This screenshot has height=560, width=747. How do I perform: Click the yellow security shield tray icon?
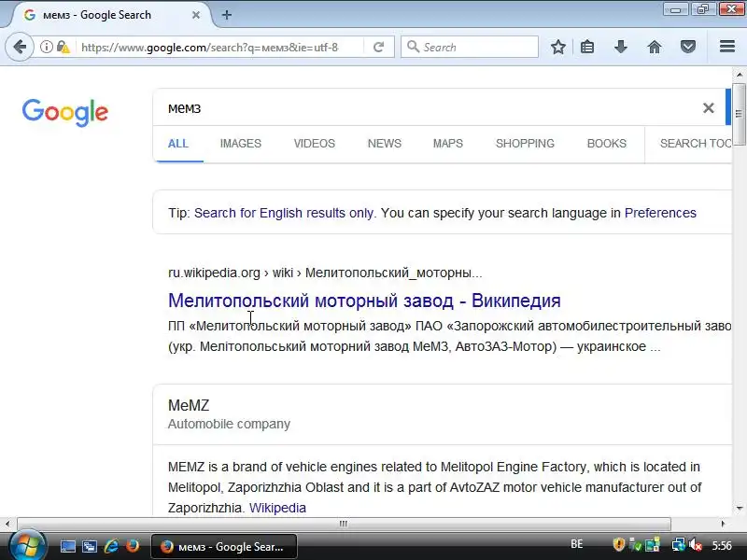point(618,544)
